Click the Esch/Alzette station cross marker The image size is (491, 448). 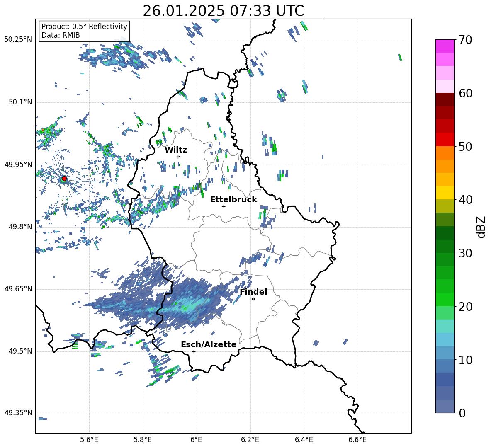(x=194, y=351)
